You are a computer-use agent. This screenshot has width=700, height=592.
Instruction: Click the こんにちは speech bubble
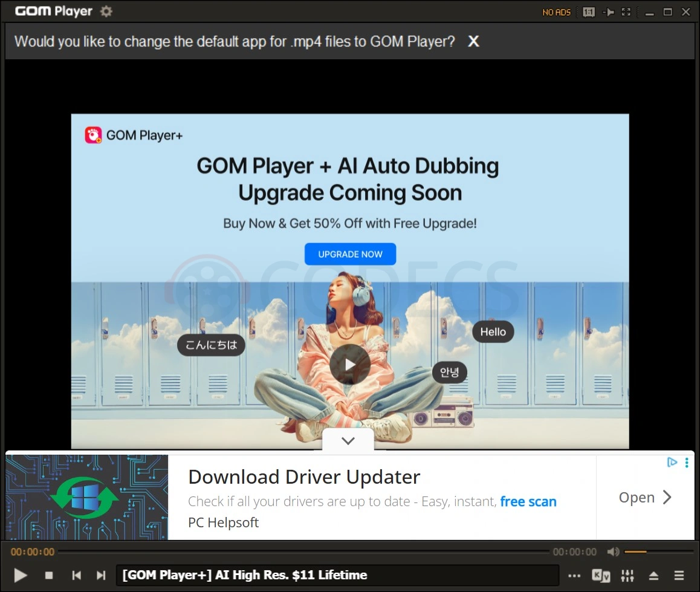pos(211,345)
